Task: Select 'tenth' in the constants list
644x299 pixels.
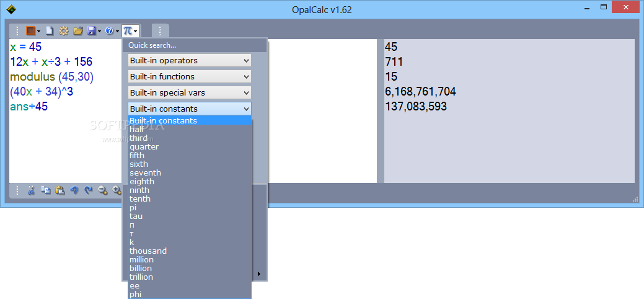Action: tap(190, 199)
